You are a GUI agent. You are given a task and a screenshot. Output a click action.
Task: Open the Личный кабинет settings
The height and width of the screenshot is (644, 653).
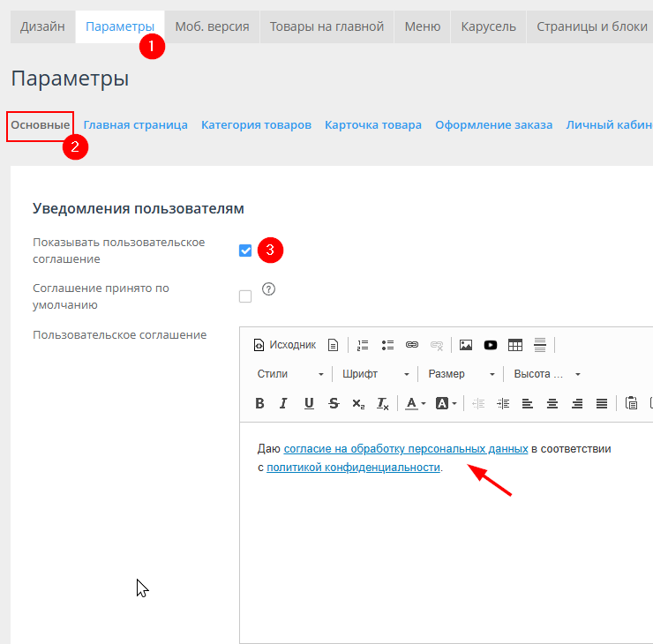[609, 125]
